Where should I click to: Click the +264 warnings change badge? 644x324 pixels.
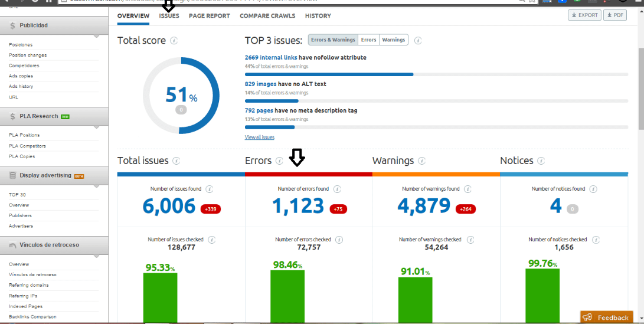466,209
